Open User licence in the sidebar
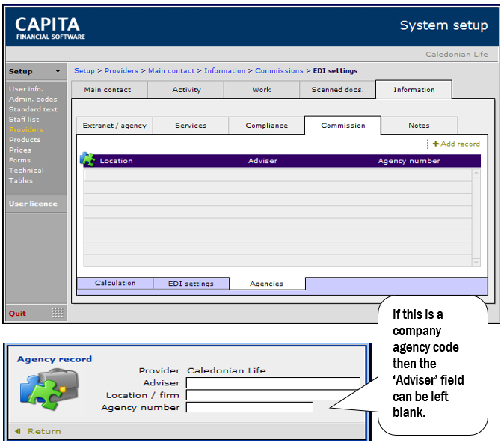504x443 pixels. point(33,204)
